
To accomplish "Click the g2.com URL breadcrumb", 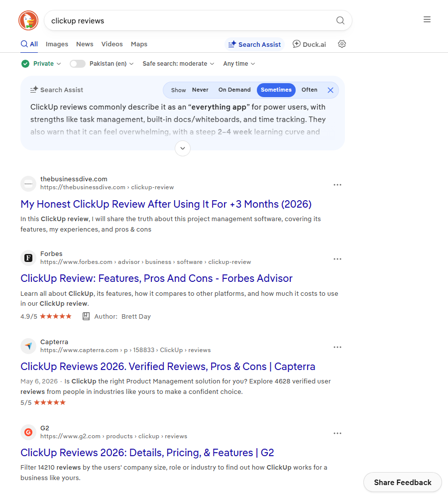I will (x=113, y=436).
